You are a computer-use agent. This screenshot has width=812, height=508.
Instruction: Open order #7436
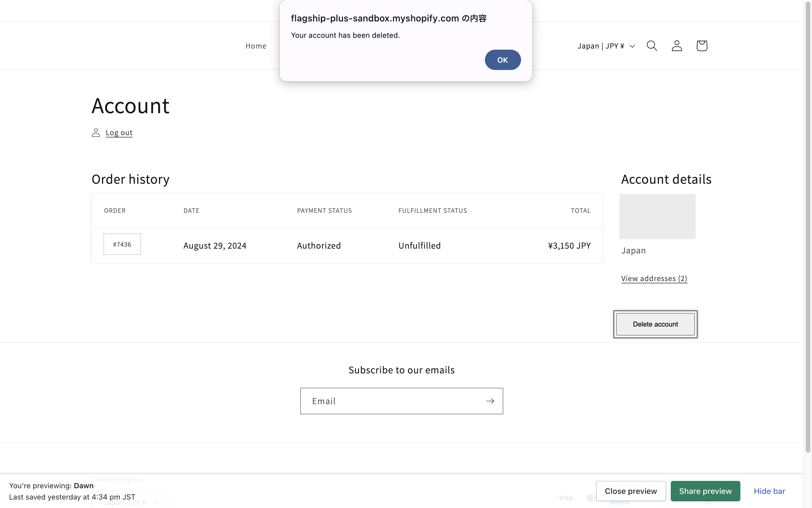[122, 244]
